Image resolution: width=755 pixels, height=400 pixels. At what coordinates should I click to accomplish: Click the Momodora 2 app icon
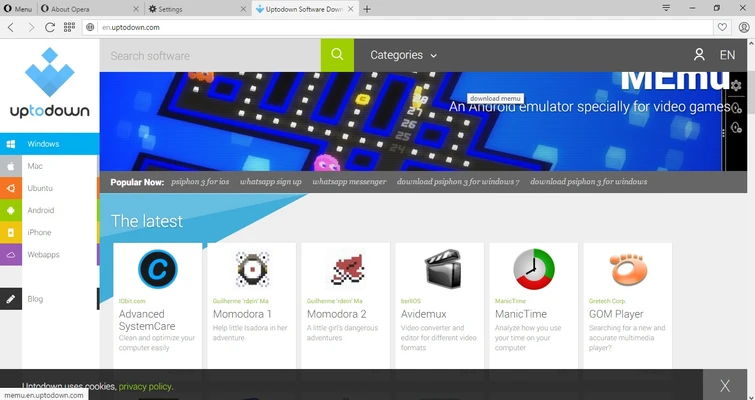pos(346,269)
